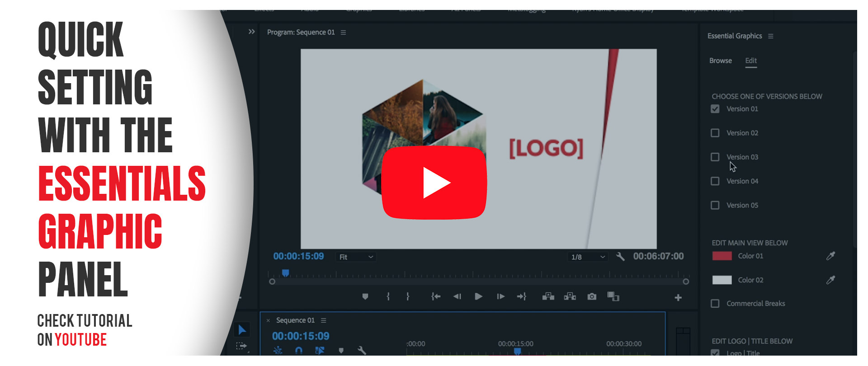Add a timeline marker icon
Screen dimensions: 868x366
(x=341, y=350)
